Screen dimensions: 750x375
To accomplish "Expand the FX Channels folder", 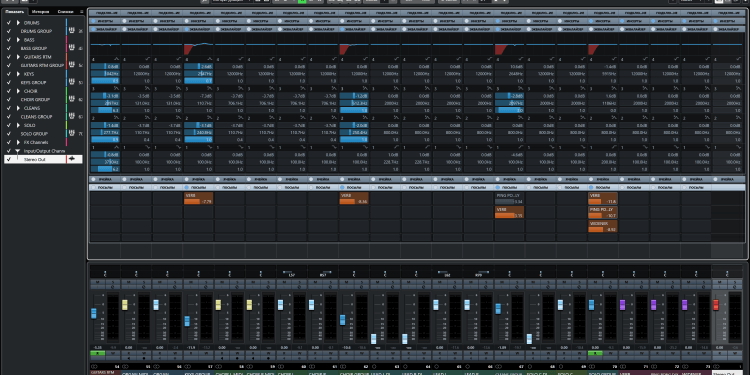I will 18,142.
